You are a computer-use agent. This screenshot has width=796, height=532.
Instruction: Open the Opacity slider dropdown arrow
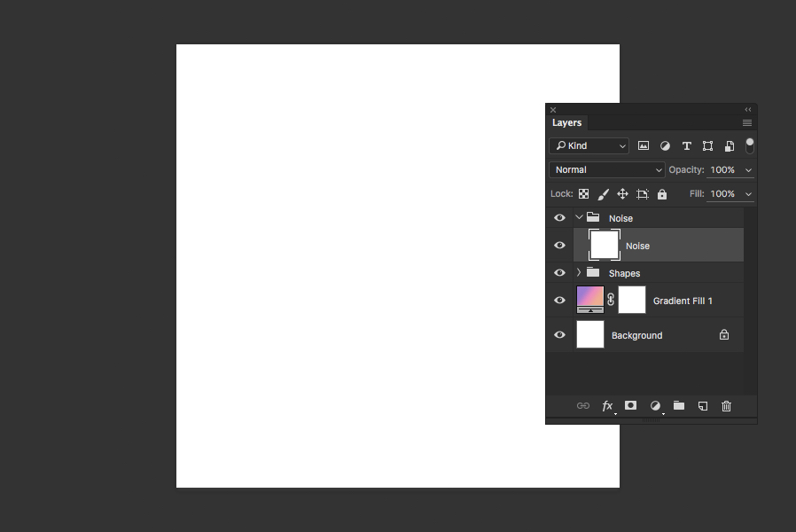[748, 170]
